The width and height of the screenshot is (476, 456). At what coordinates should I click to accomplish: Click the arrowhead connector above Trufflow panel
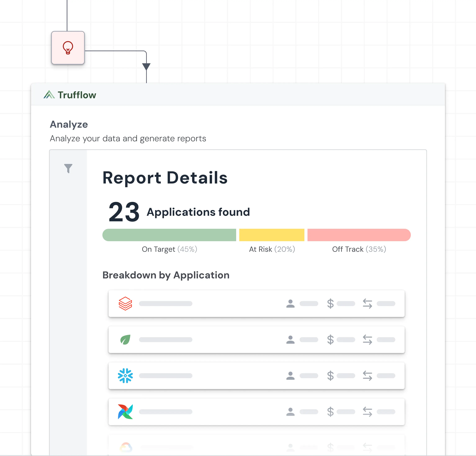pyautogui.click(x=146, y=66)
